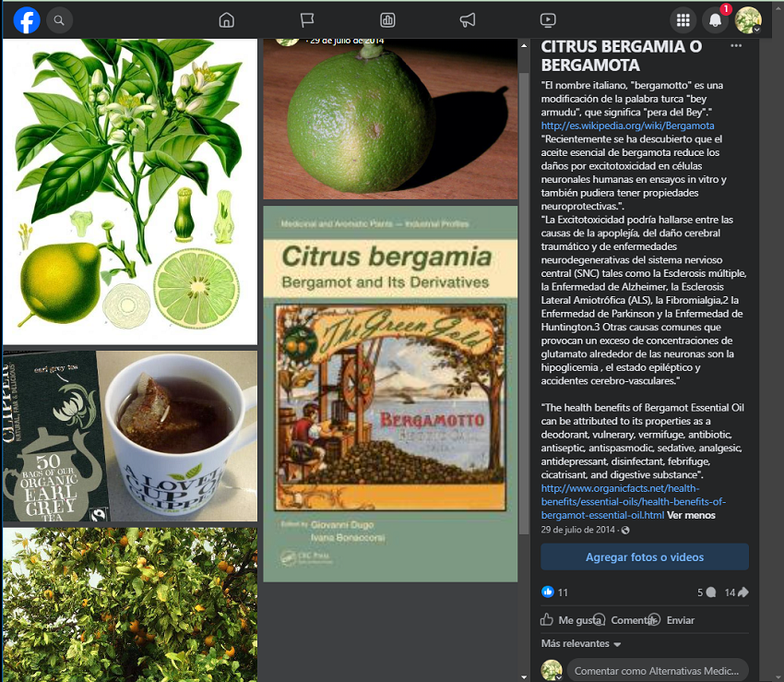
Task: Open the Earl Grey tea photo
Action: [130, 436]
